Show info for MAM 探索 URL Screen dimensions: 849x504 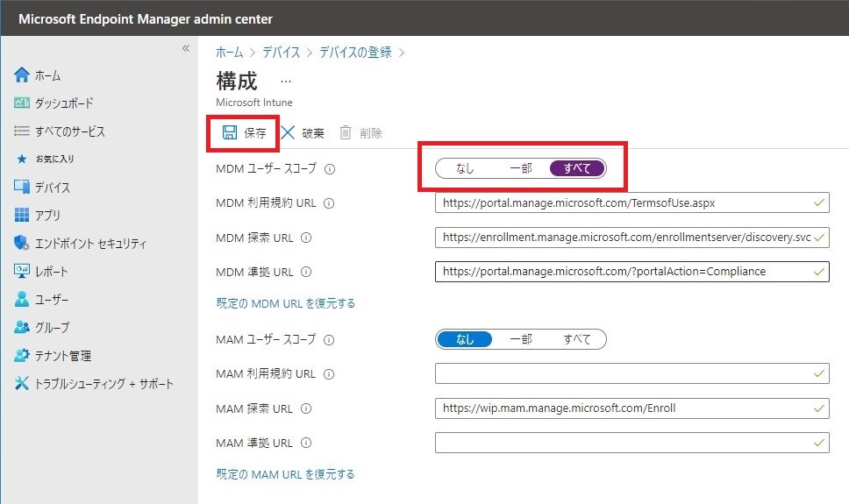coord(306,408)
